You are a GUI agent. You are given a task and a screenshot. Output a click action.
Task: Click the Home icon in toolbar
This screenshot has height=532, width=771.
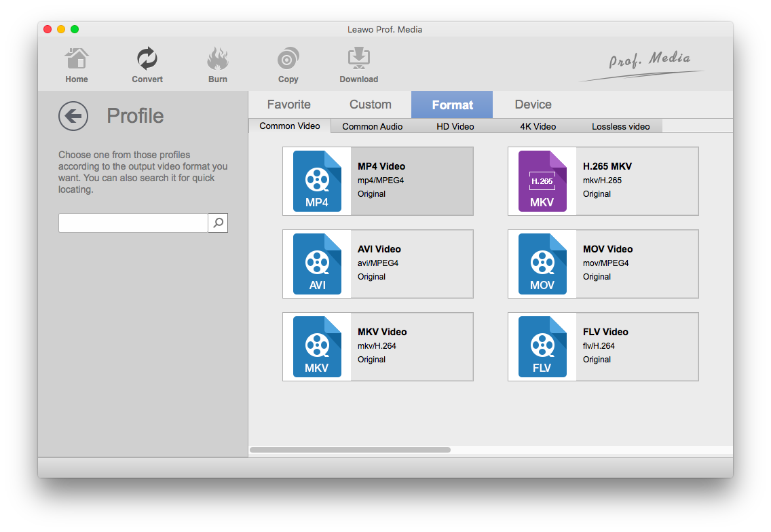coord(77,60)
